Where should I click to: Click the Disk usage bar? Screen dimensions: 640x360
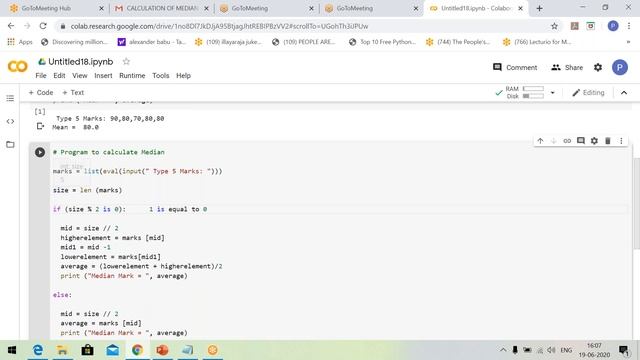tap(533, 96)
